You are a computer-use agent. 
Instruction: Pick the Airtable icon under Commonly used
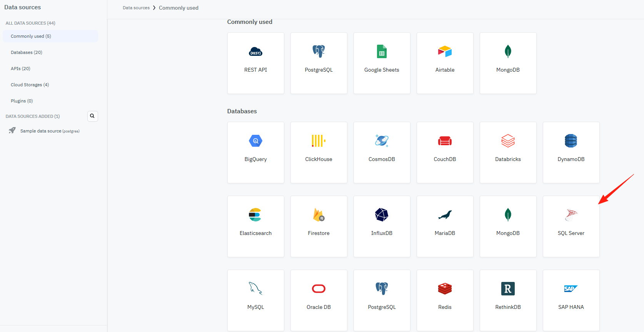(445, 51)
